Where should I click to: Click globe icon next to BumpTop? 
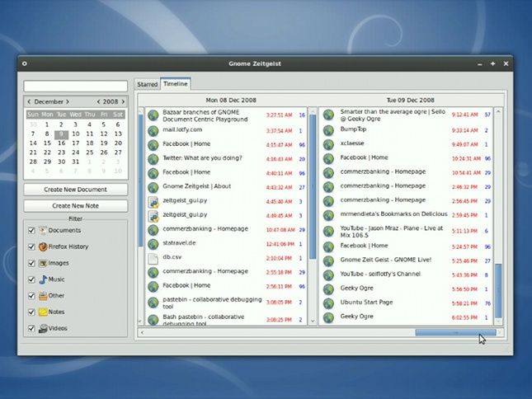click(328, 130)
